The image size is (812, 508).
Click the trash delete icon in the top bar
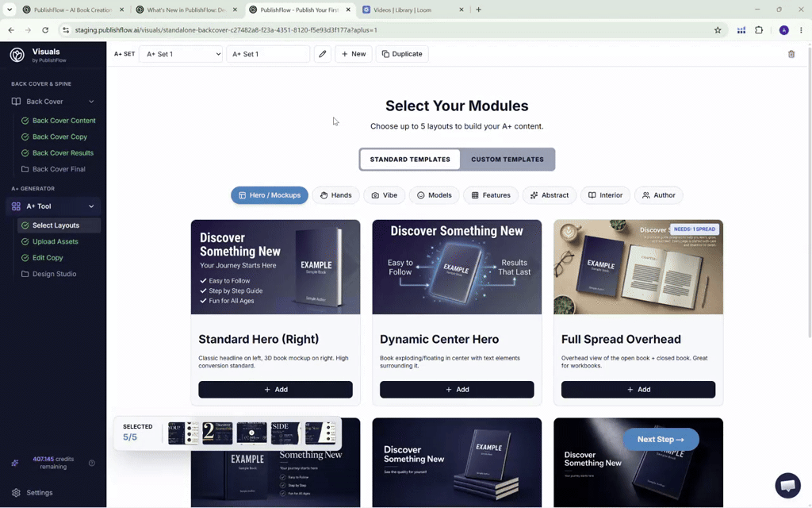coord(791,54)
